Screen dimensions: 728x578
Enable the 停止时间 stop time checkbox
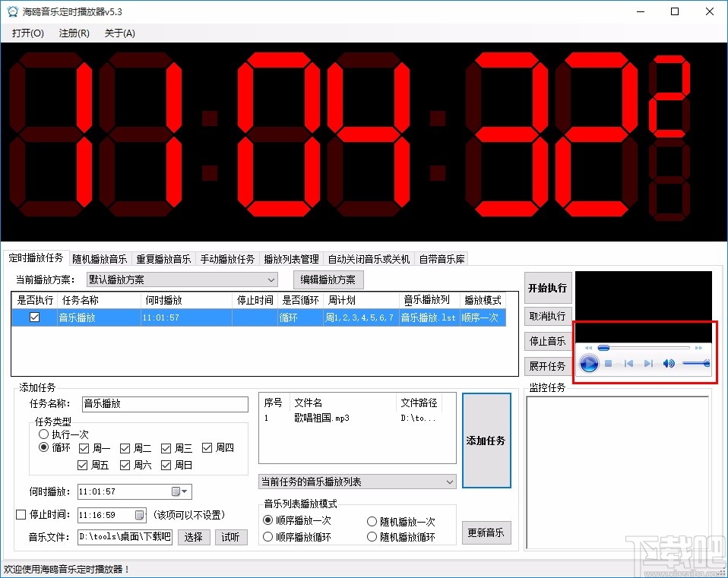pyautogui.click(x=21, y=515)
